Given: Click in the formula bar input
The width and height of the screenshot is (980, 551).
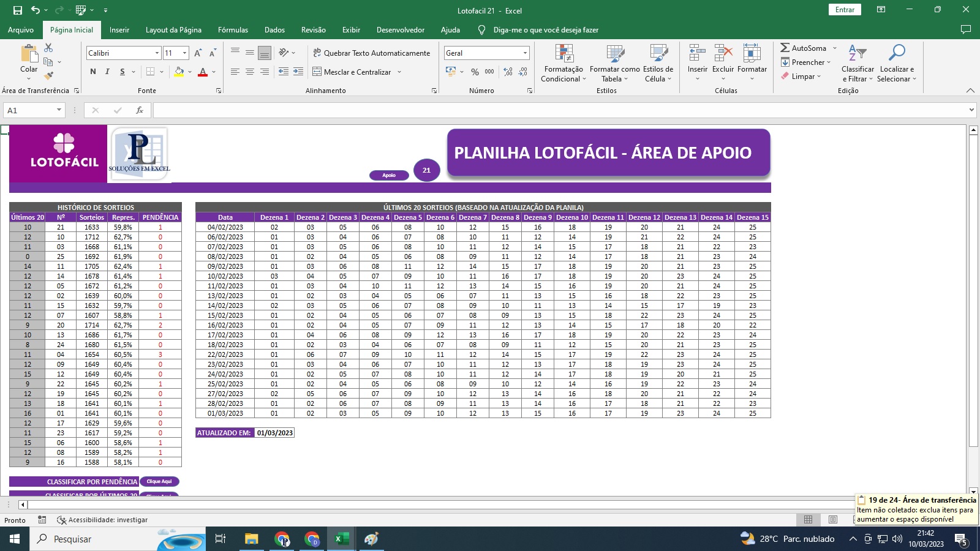Looking at the screenshot, I should (x=560, y=110).
